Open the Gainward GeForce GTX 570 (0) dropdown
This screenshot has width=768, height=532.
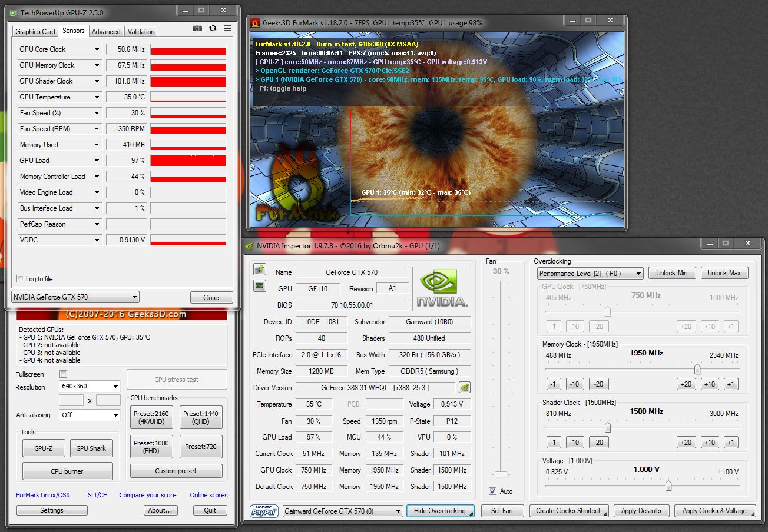pos(343,511)
